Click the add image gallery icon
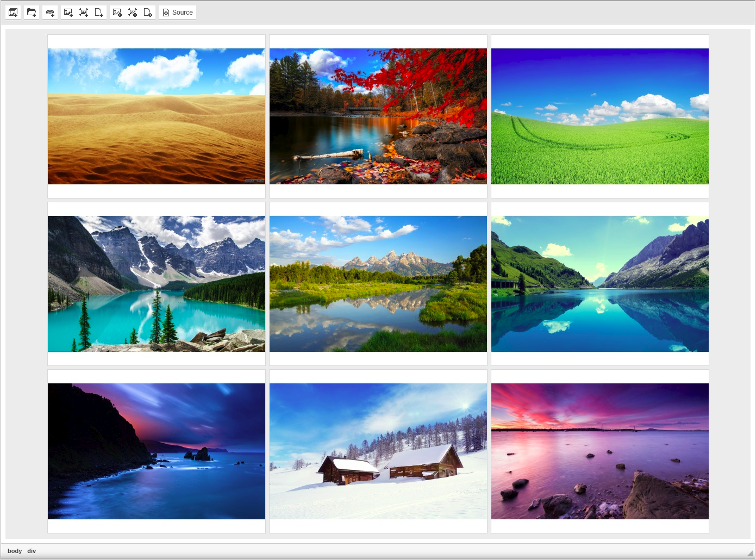756x559 pixels. [x=13, y=13]
